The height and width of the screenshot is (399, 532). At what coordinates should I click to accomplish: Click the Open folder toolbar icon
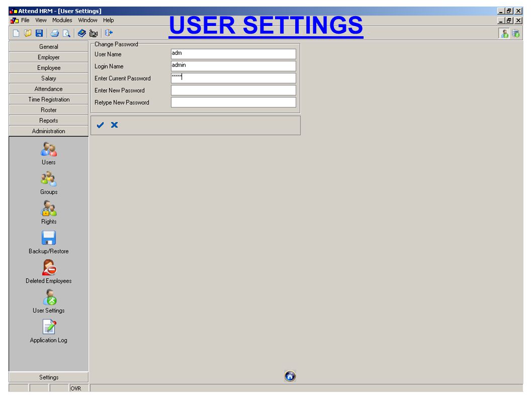click(28, 33)
